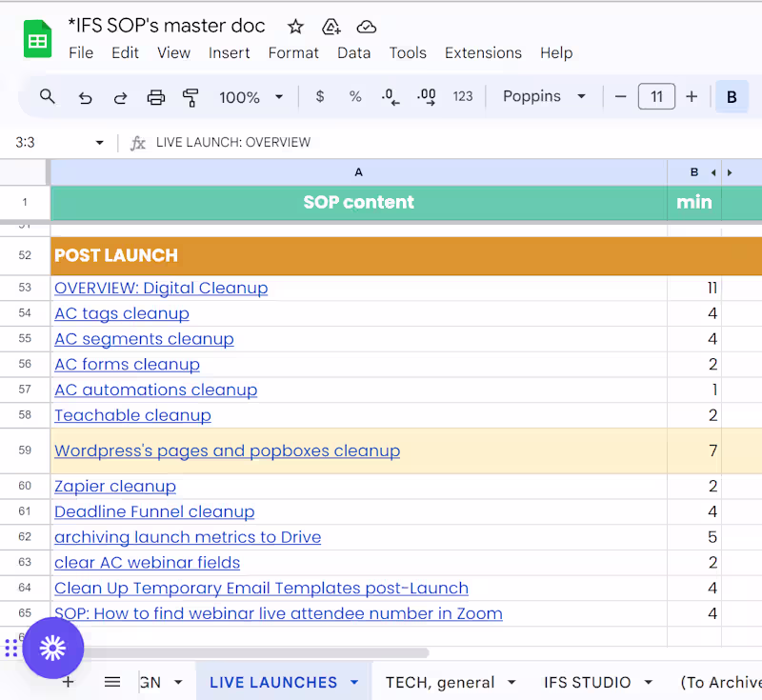The height and width of the screenshot is (700, 762).
Task: Open TECH, general tab options arrow
Action: tap(511, 683)
